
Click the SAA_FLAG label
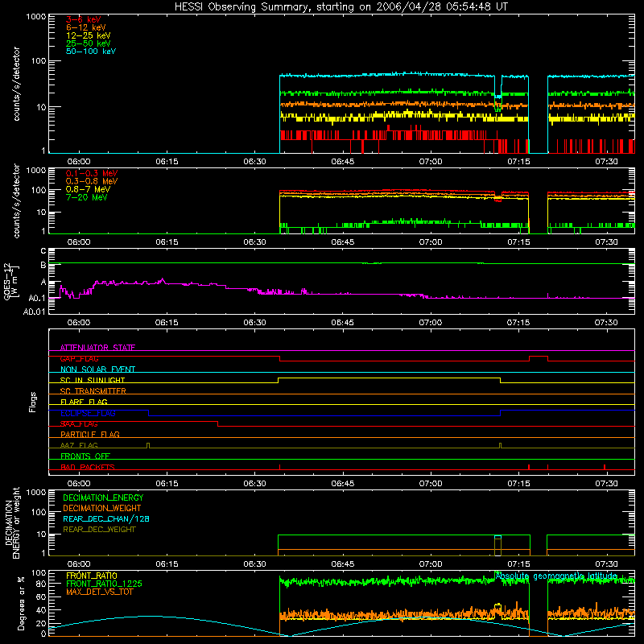click(x=79, y=424)
